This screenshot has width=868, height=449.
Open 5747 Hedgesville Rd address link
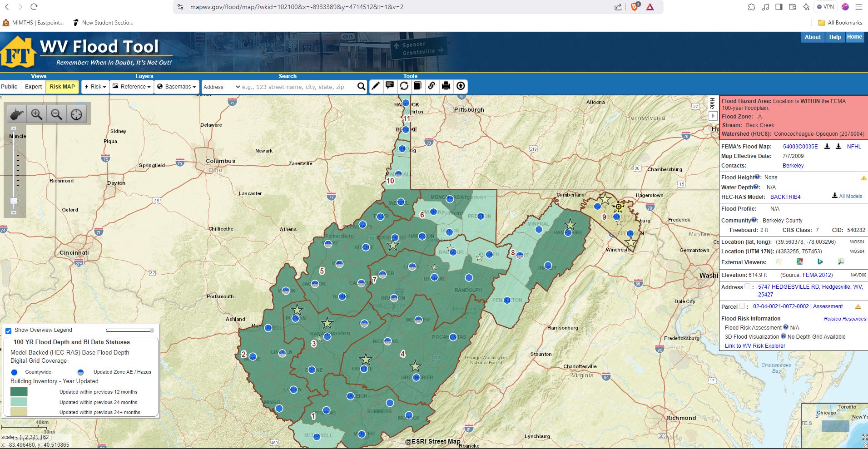[x=809, y=291]
